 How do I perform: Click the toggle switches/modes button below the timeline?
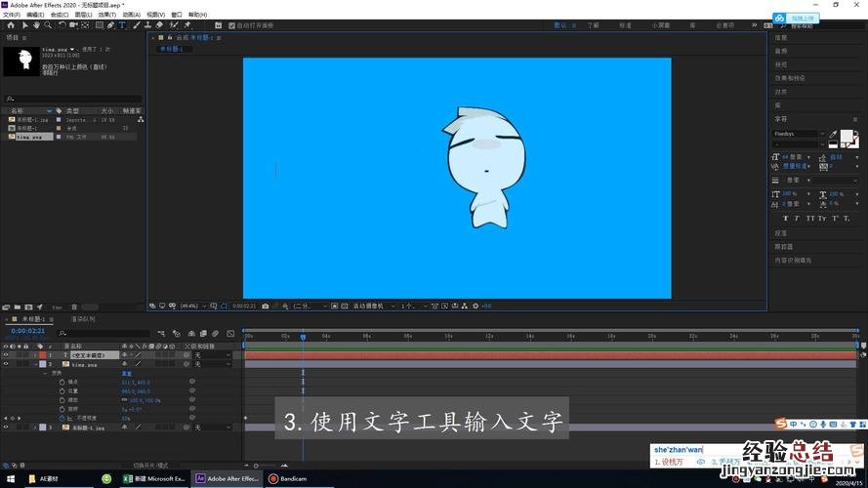click(x=151, y=465)
